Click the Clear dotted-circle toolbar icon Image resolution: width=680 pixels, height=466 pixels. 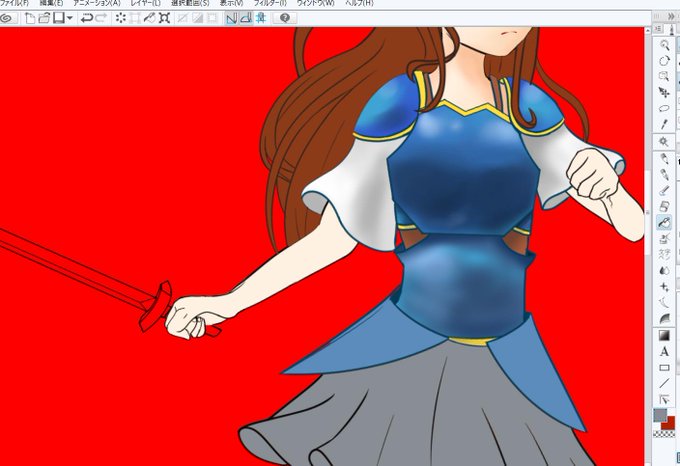121,18
